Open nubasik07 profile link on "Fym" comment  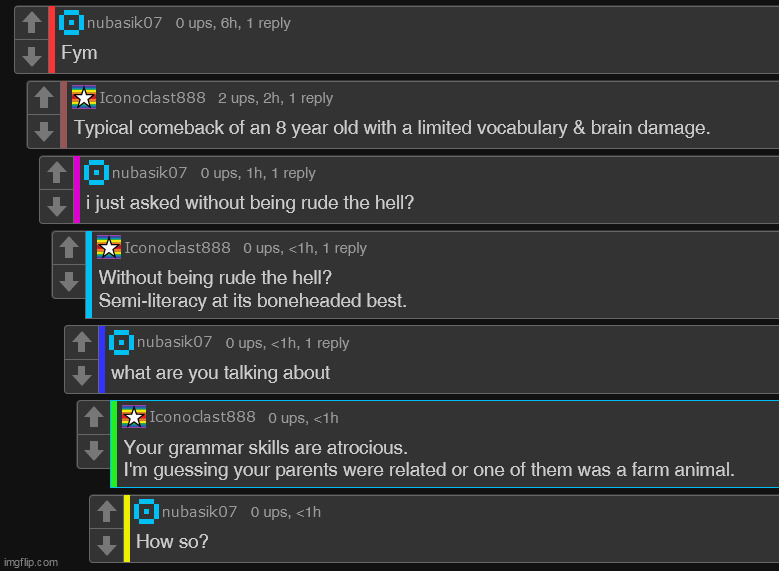(124, 23)
